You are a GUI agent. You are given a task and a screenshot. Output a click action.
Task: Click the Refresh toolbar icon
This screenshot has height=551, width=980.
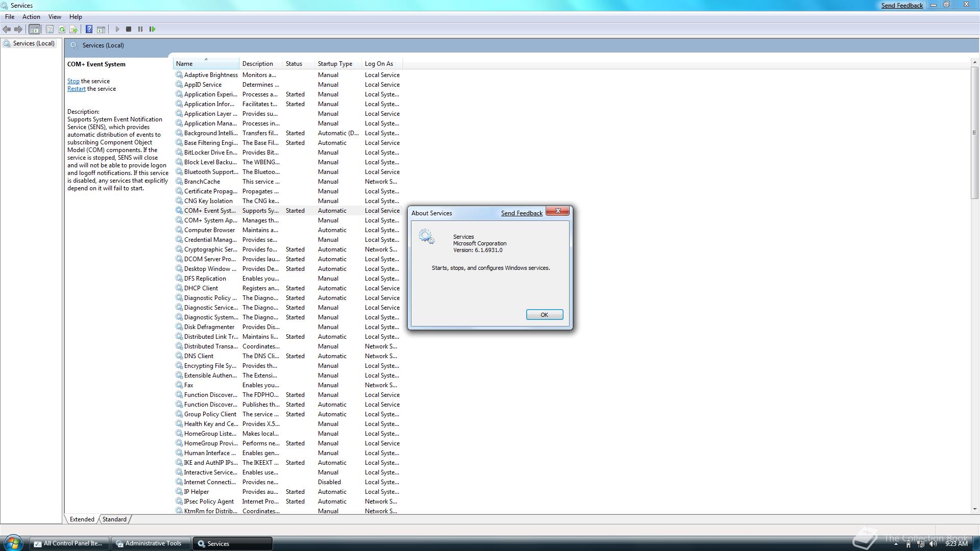pyautogui.click(x=62, y=29)
